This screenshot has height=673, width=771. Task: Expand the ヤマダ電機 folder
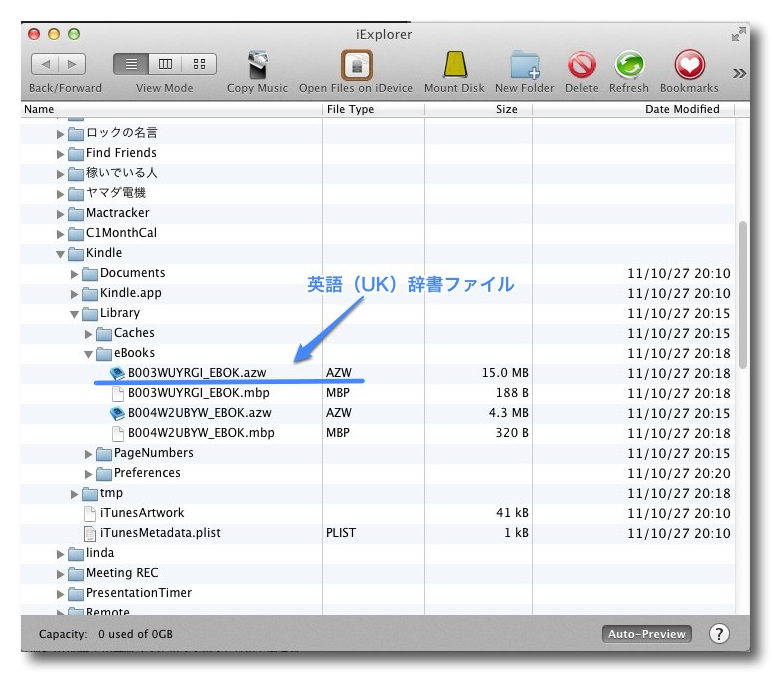[60, 194]
